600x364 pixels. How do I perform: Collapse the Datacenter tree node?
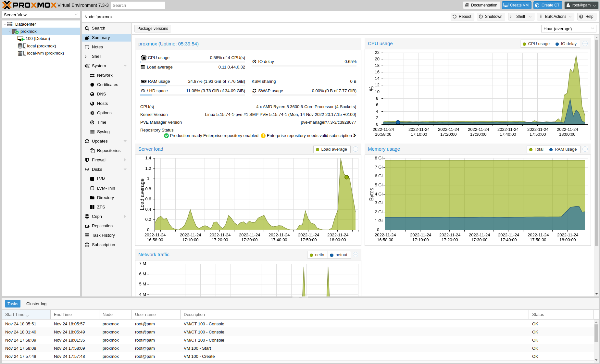(5, 24)
